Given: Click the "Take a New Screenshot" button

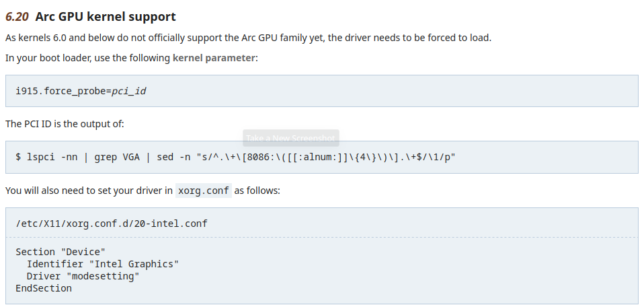Looking at the screenshot, I should (290, 138).
